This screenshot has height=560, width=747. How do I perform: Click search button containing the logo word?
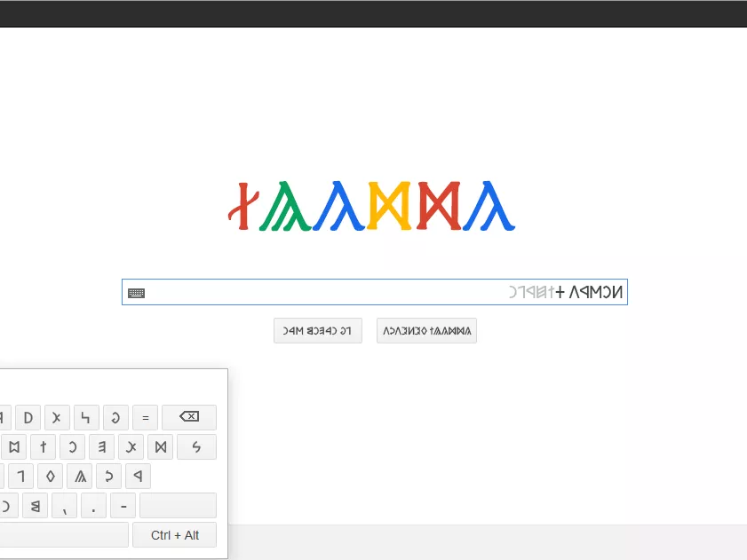426,330
